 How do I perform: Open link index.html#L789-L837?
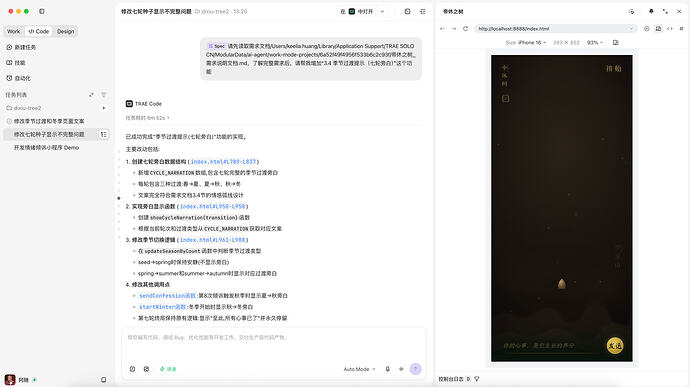click(x=223, y=162)
